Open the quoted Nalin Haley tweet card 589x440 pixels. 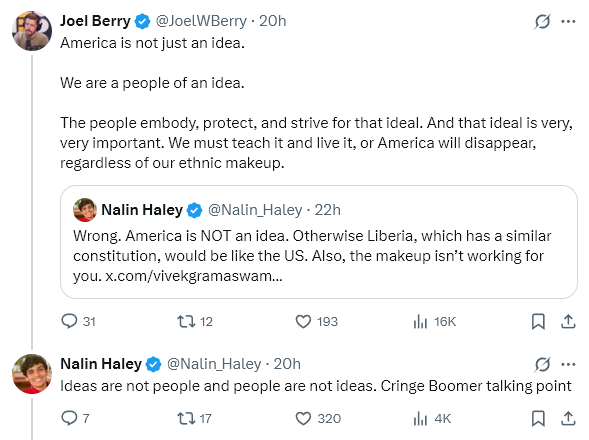click(x=319, y=242)
